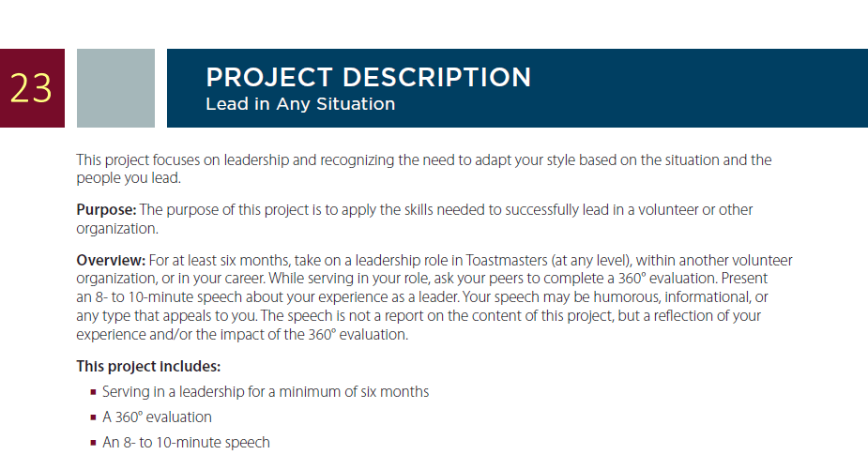
Task: Click the An 8- to 10-minute speech item
Action: point(186,442)
